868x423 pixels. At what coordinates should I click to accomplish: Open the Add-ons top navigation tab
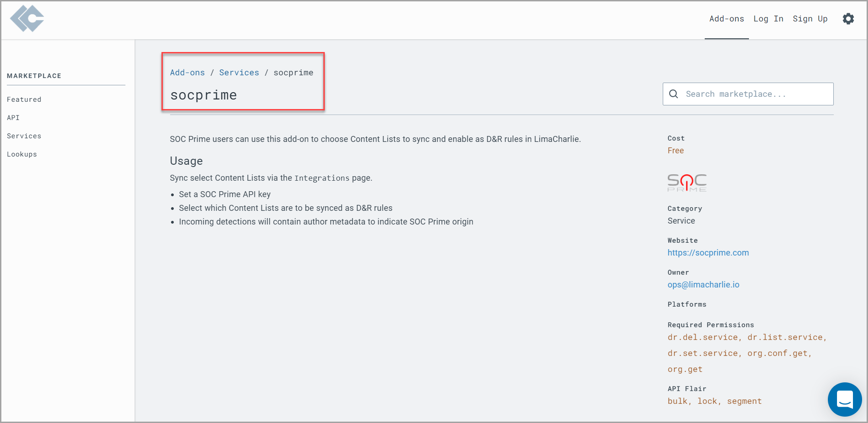[x=727, y=19]
